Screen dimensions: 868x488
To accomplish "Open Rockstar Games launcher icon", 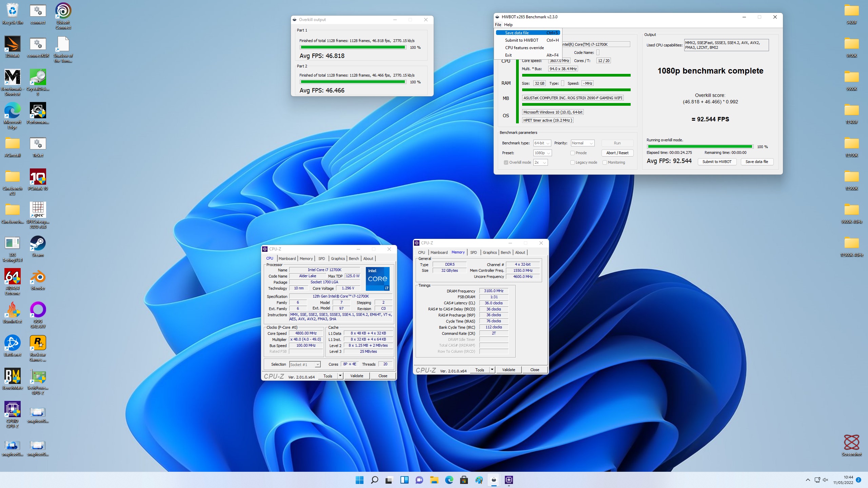I will [x=38, y=348].
